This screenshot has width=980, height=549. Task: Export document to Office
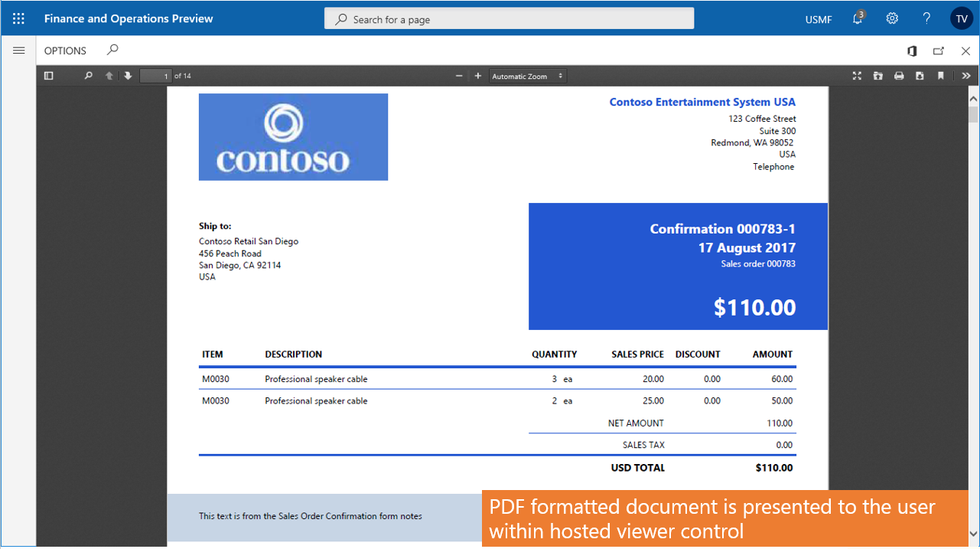pos(912,51)
